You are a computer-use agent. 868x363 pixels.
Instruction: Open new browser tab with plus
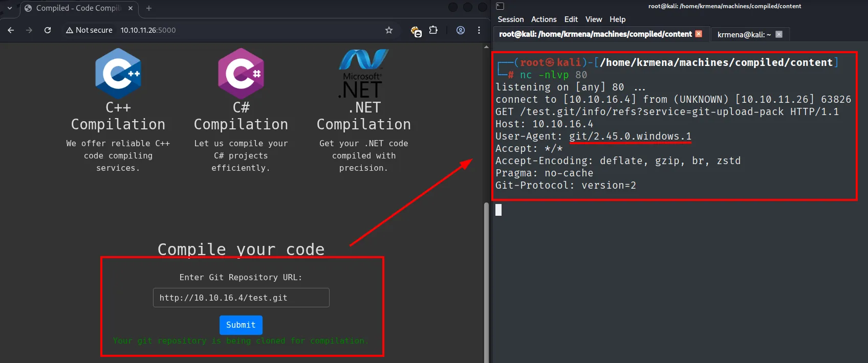[x=149, y=8]
